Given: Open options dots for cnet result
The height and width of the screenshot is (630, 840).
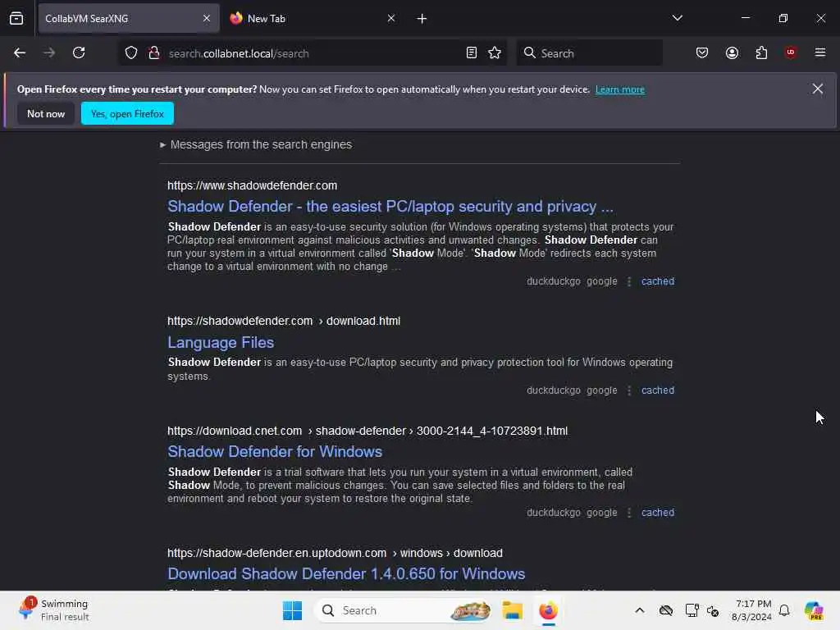Looking at the screenshot, I should (x=629, y=513).
